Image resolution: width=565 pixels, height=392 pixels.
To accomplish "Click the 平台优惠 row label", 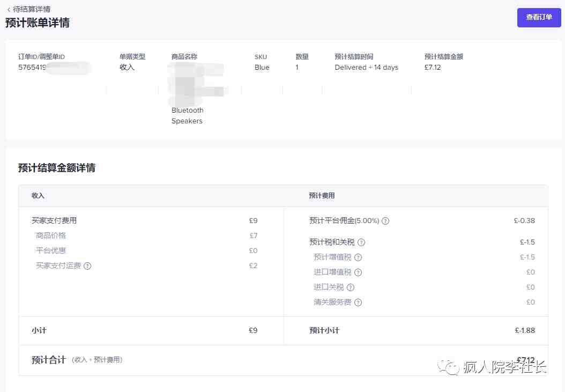I will [x=51, y=250].
